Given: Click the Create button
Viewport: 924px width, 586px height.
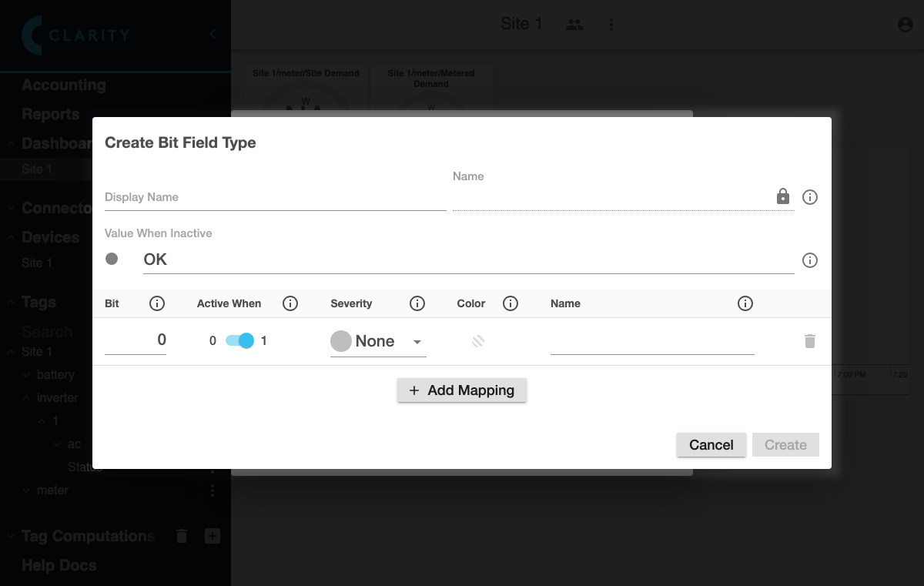Looking at the screenshot, I should coord(785,444).
